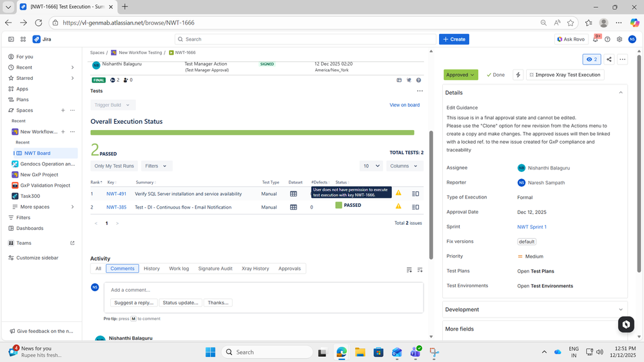Expand More spaces in sidebar
The width and height of the screenshot is (644, 362).
(72, 207)
